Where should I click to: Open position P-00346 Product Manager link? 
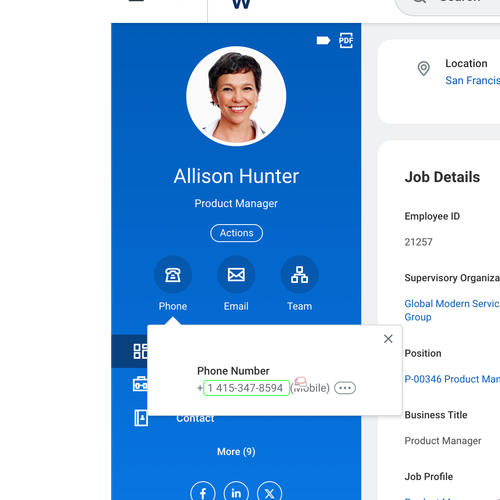[452, 379]
